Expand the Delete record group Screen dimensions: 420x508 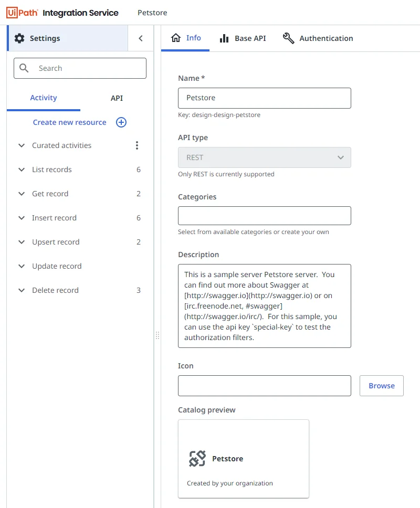pos(22,290)
